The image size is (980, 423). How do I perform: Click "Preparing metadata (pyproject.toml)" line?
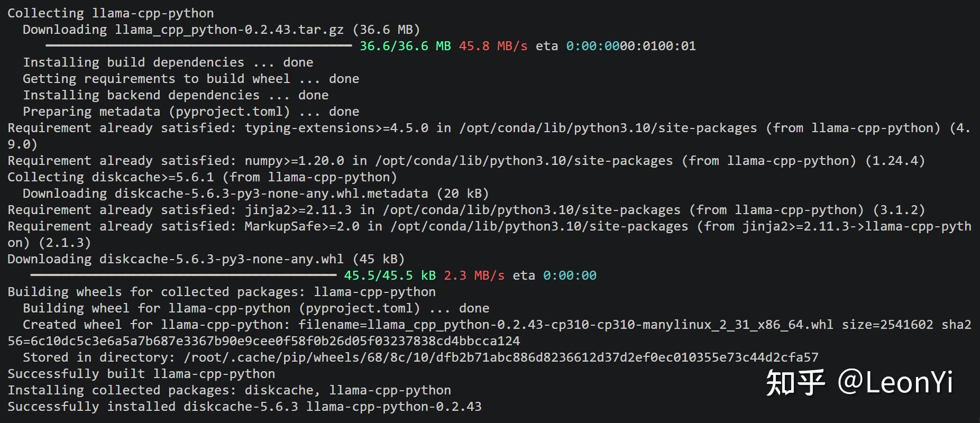(x=190, y=112)
